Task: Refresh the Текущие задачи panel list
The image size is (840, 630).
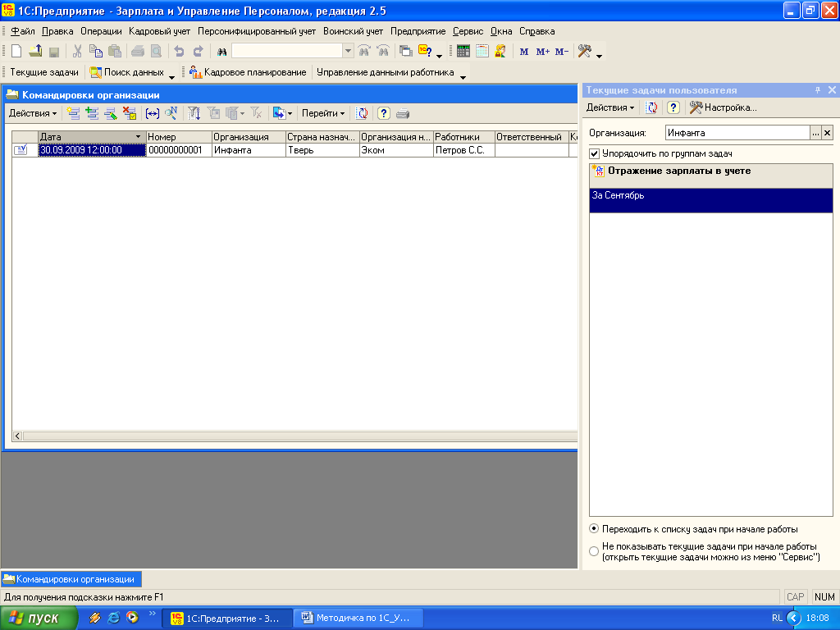Action: click(x=652, y=107)
